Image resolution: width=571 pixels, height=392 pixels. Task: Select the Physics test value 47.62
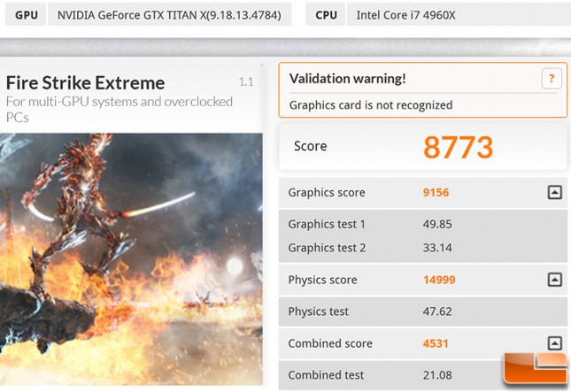tap(437, 311)
